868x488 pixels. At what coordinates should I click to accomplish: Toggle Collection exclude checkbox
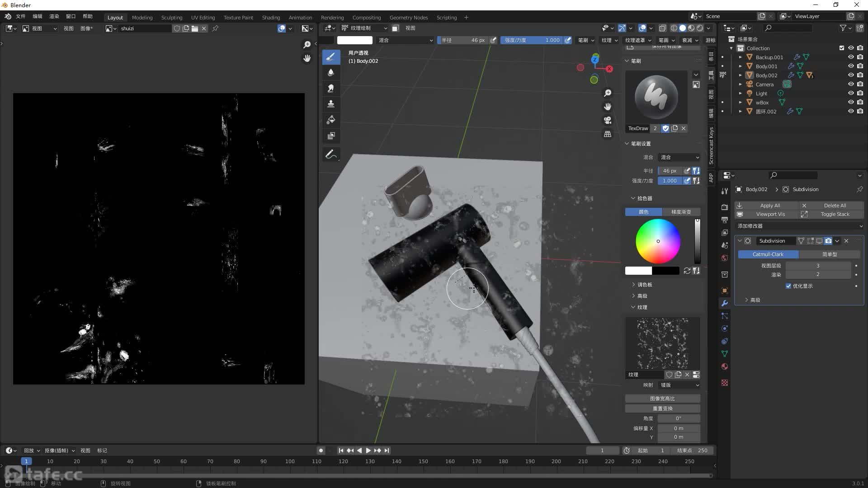click(842, 48)
